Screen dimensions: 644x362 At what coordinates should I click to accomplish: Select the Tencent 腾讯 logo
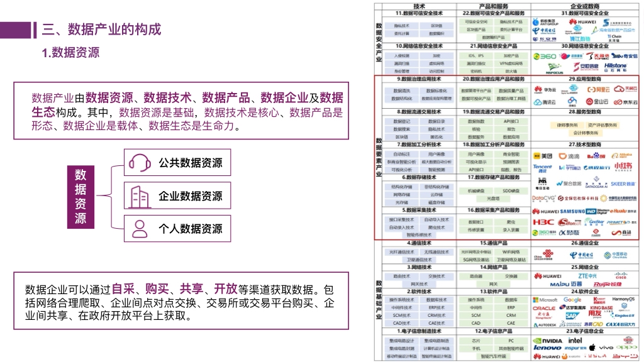click(x=543, y=168)
